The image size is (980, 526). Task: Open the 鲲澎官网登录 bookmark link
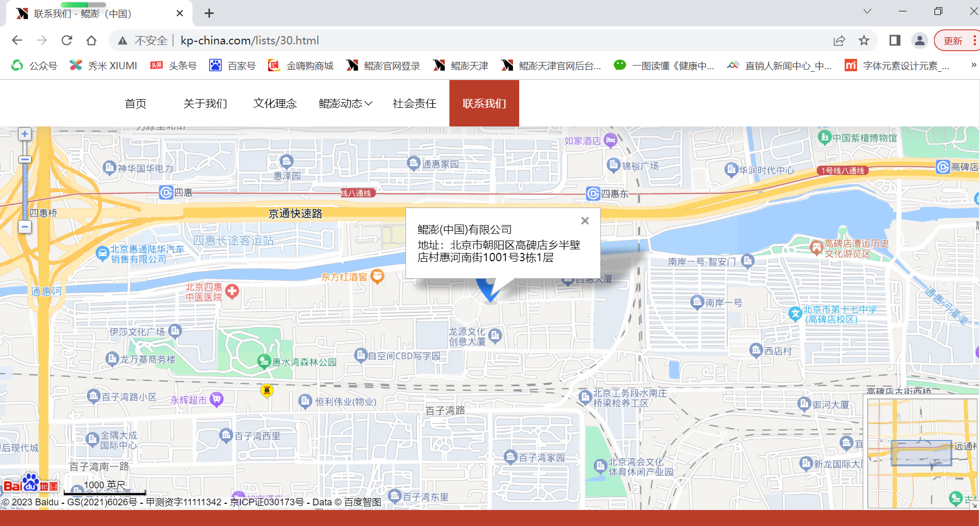[x=383, y=66]
